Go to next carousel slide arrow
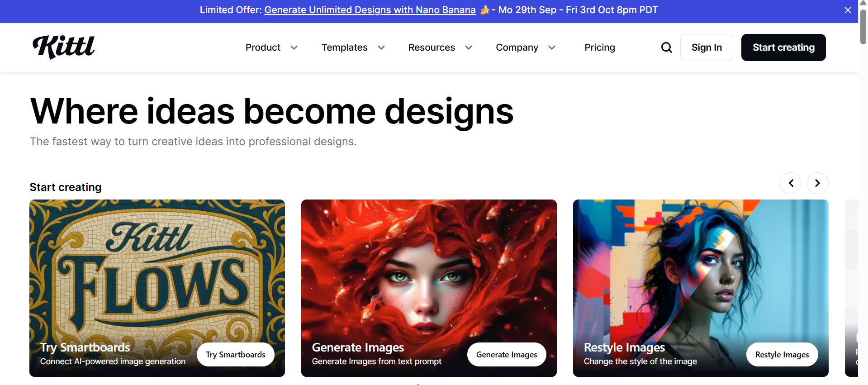 pos(817,183)
